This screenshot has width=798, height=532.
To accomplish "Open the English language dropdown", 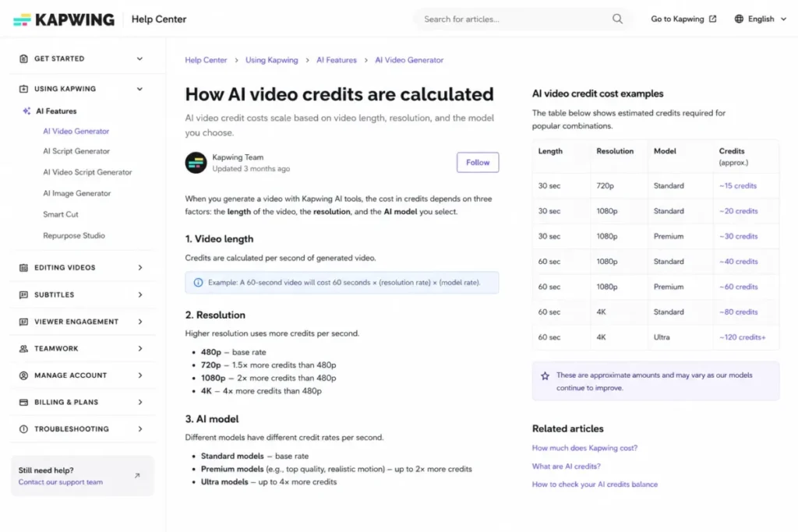I will pyautogui.click(x=761, y=19).
